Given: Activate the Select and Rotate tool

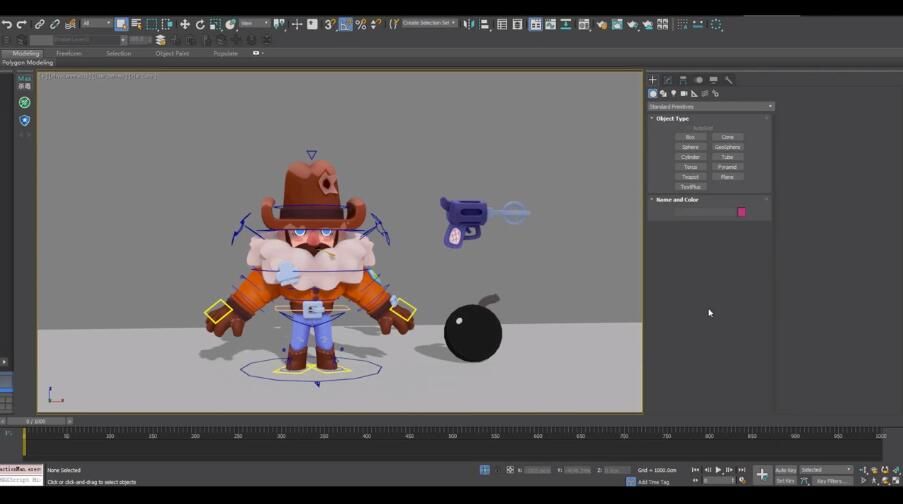Looking at the screenshot, I should (x=200, y=24).
